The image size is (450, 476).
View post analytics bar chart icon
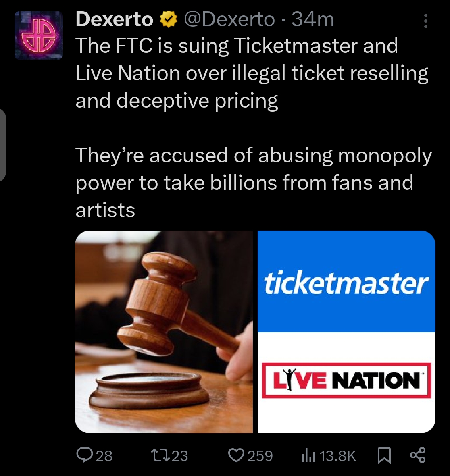(x=308, y=456)
